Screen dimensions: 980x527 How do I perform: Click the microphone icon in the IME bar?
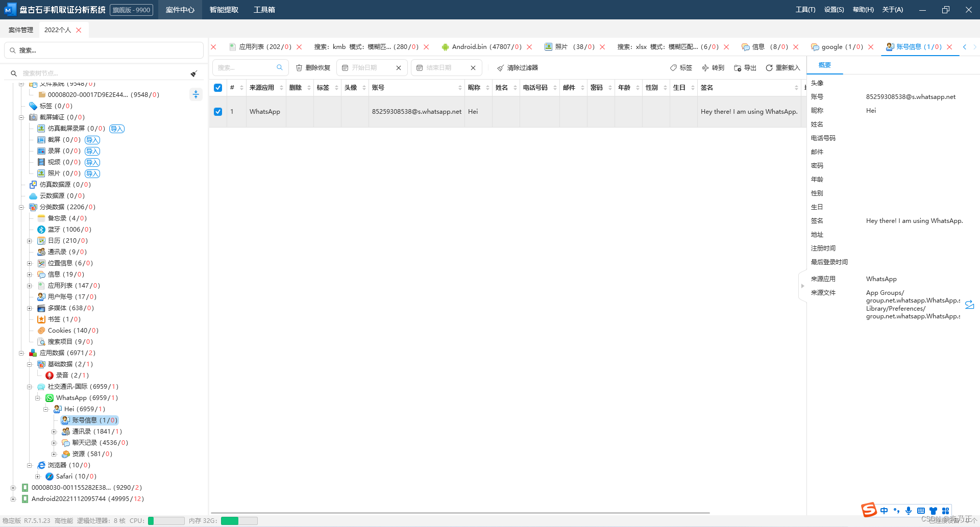909,511
